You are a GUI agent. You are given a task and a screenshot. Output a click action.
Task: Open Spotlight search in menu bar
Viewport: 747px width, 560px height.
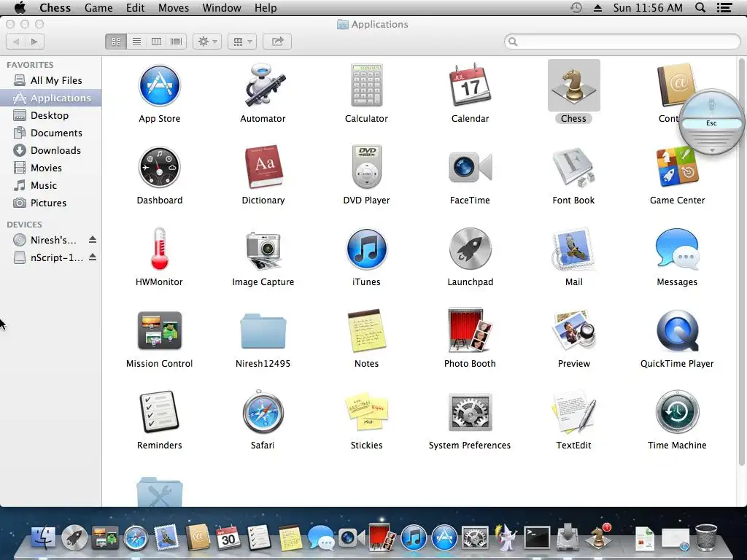coord(700,7)
